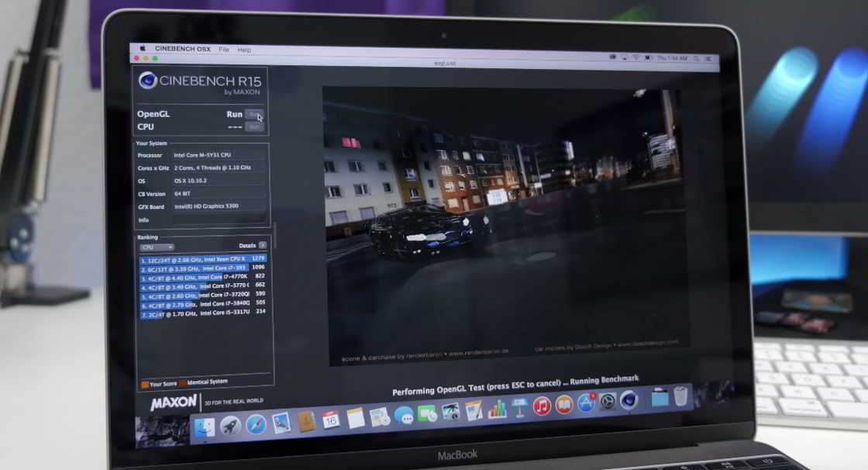The image size is (868, 470).
Task: Select ranking row Intel Core i5-3317U
Action: tap(203, 313)
